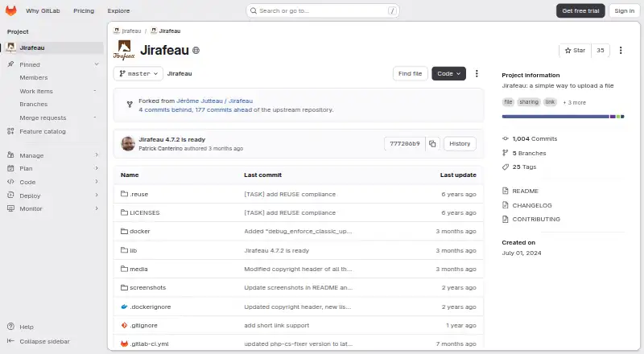Open the '4 commits behind' link
Image resolution: width=644 pixels, height=354 pixels.
click(165, 109)
